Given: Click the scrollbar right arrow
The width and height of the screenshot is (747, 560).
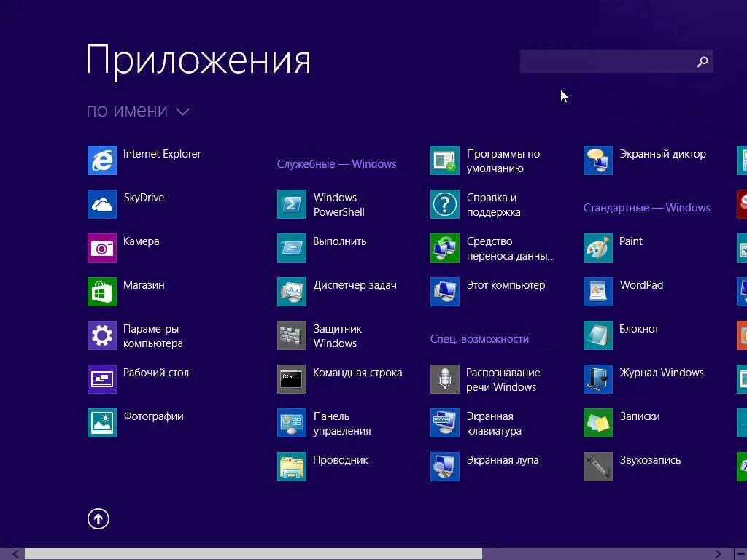Looking at the screenshot, I should (x=718, y=554).
